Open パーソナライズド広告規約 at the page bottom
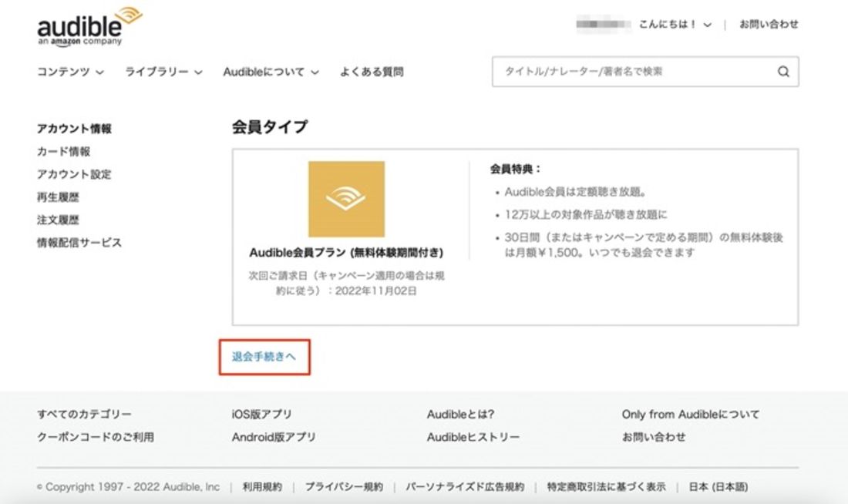Image resolution: width=848 pixels, height=504 pixels. tap(465, 487)
